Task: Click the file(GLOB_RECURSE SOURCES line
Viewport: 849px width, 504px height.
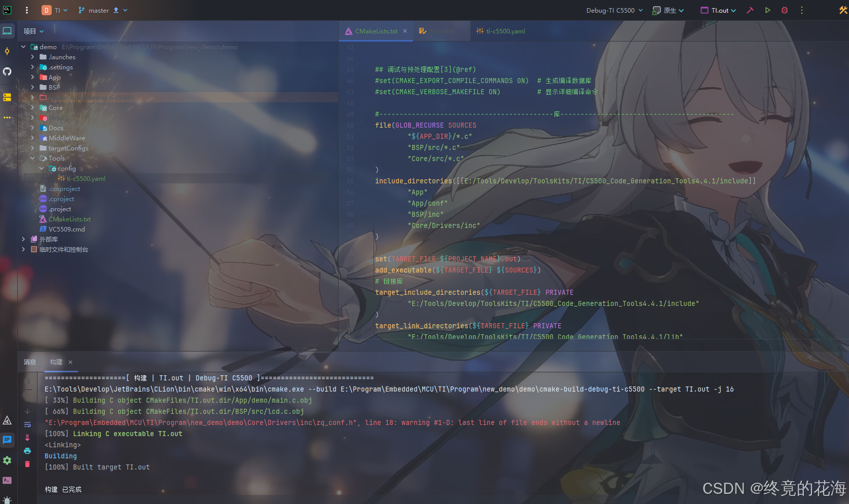Action: 426,125
